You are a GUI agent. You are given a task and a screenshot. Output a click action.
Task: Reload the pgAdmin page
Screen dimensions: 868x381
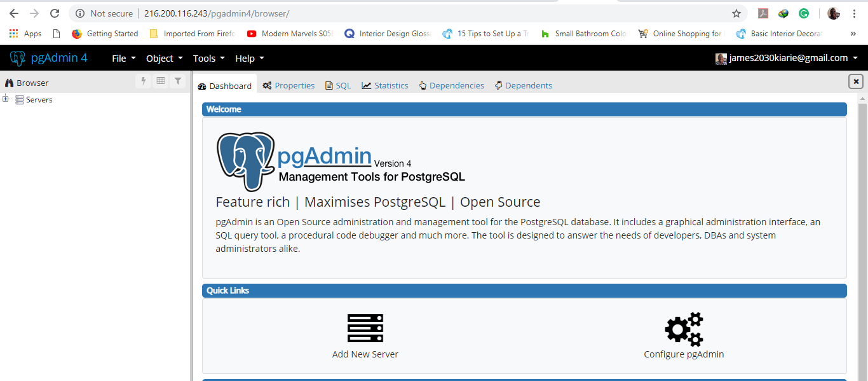(55, 13)
